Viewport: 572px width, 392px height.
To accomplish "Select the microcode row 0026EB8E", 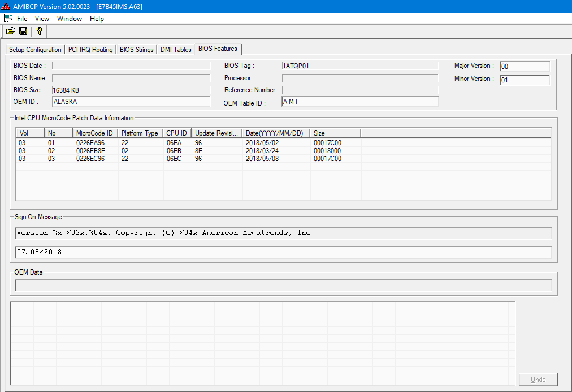I will [90, 151].
